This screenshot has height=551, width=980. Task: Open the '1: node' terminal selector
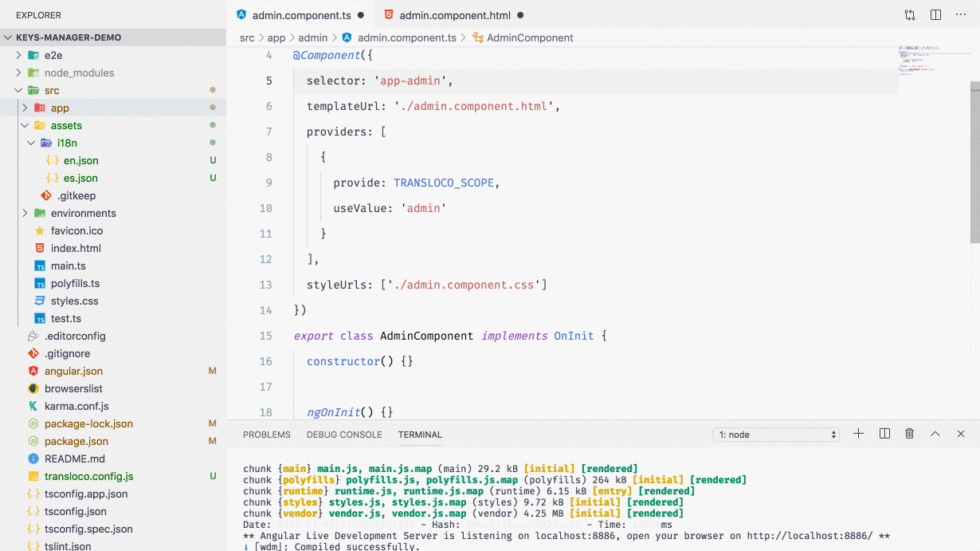tap(775, 433)
